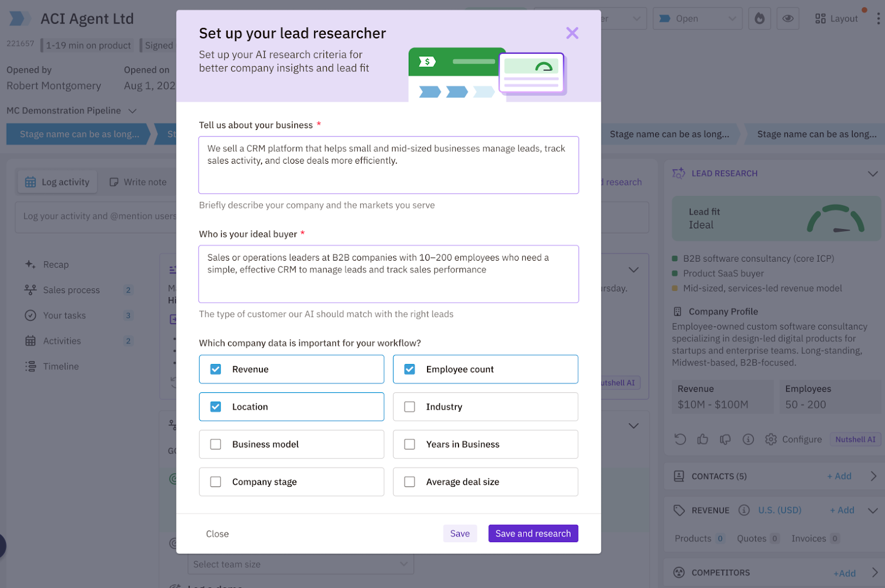
Task: Click the Save button
Action: (x=460, y=533)
